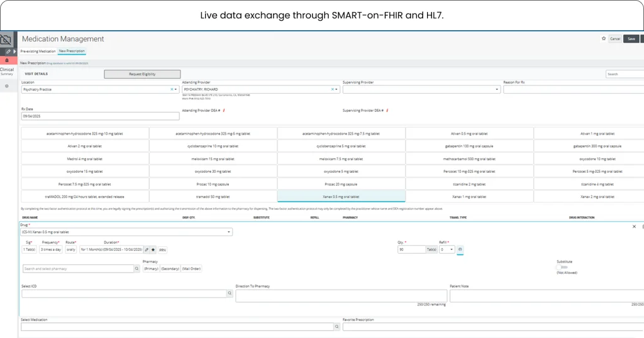
Task: Click the Request Eligibility button
Action: (142, 74)
